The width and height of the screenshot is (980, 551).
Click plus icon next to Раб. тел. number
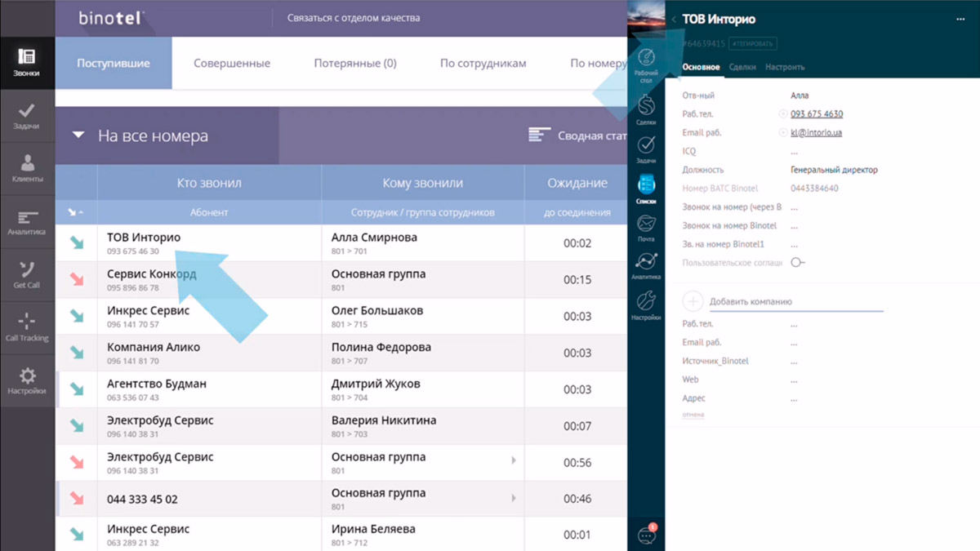(x=783, y=114)
